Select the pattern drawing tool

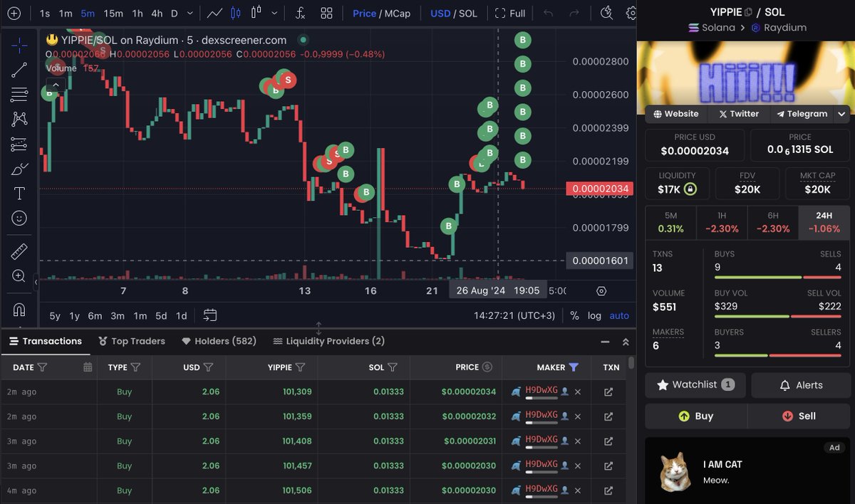[x=19, y=120]
